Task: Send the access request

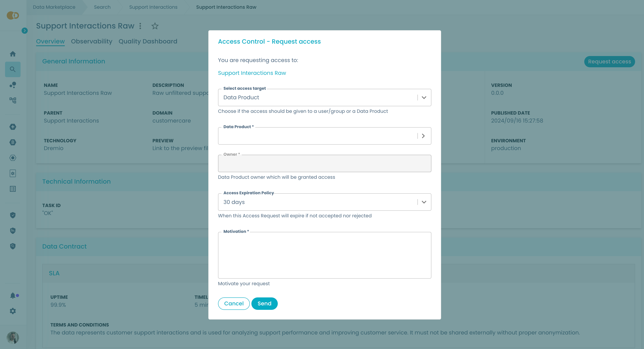Action: 264,303
